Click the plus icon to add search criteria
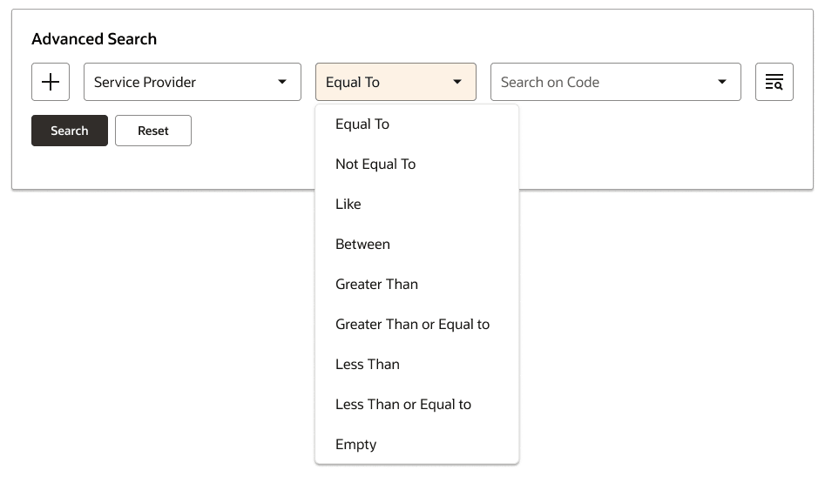 (50, 81)
